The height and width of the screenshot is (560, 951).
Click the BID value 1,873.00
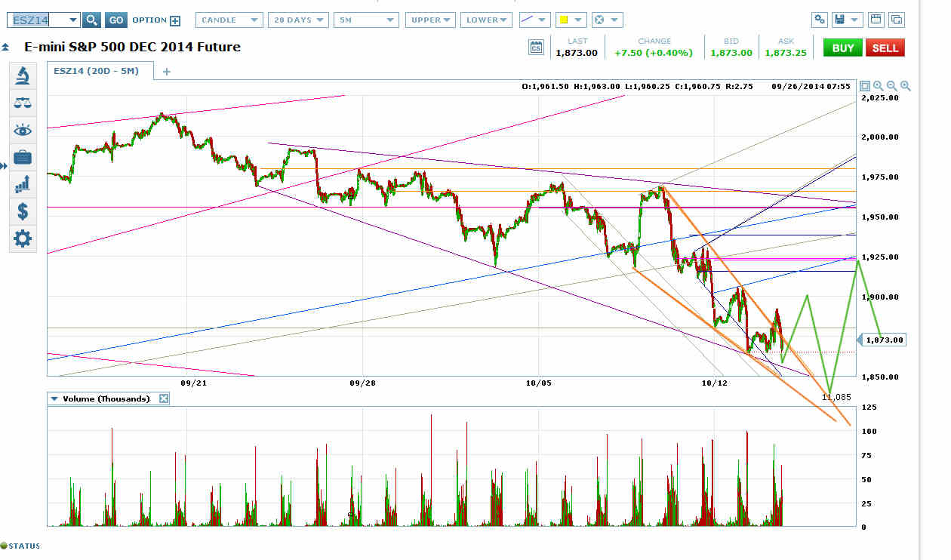(x=731, y=53)
